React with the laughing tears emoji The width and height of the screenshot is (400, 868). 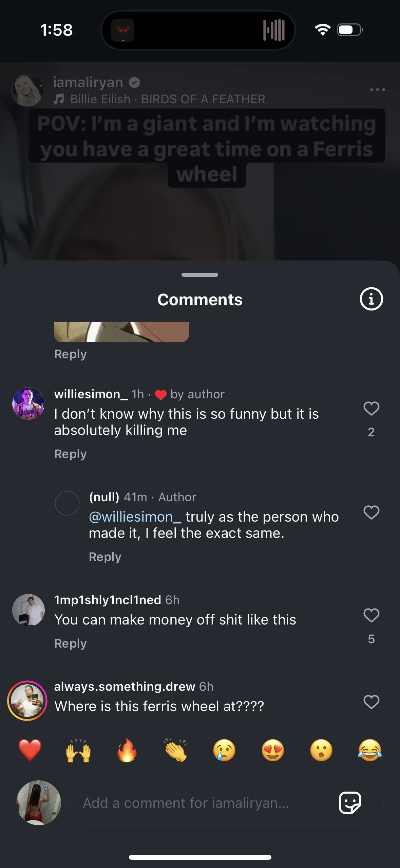[x=369, y=750]
